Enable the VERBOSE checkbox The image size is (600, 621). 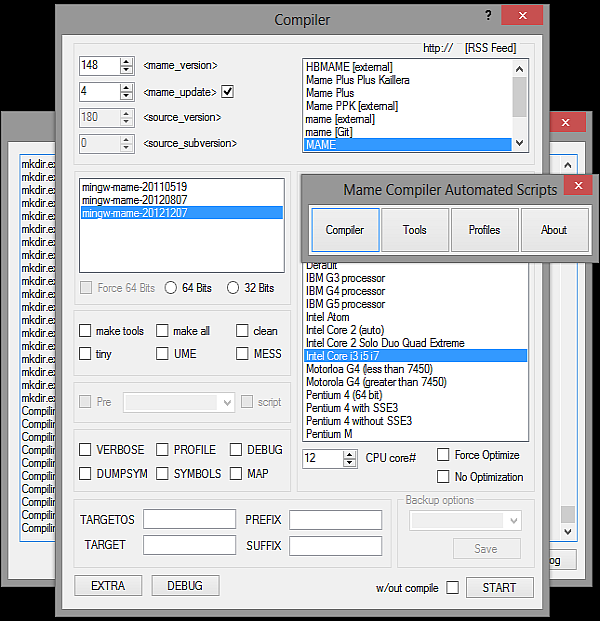pyautogui.click(x=85, y=450)
